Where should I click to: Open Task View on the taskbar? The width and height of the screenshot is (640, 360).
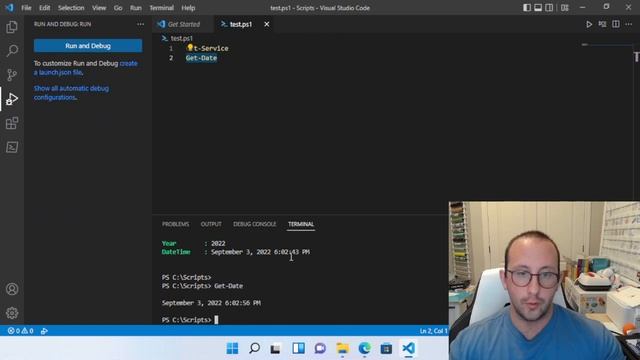point(276,348)
